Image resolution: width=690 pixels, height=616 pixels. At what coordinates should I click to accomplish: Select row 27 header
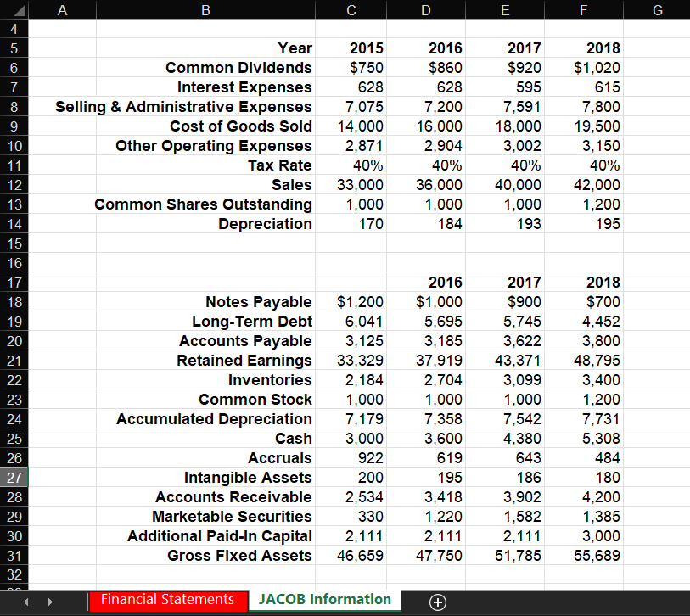coord(16,478)
